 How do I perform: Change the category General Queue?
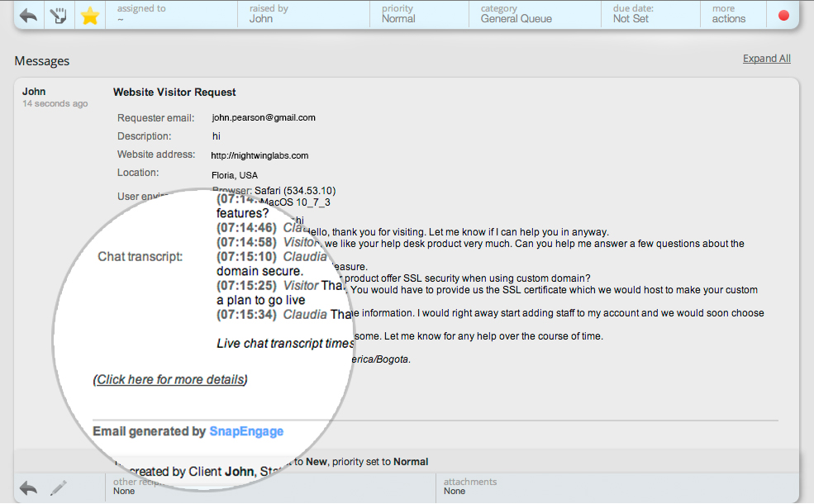point(535,14)
